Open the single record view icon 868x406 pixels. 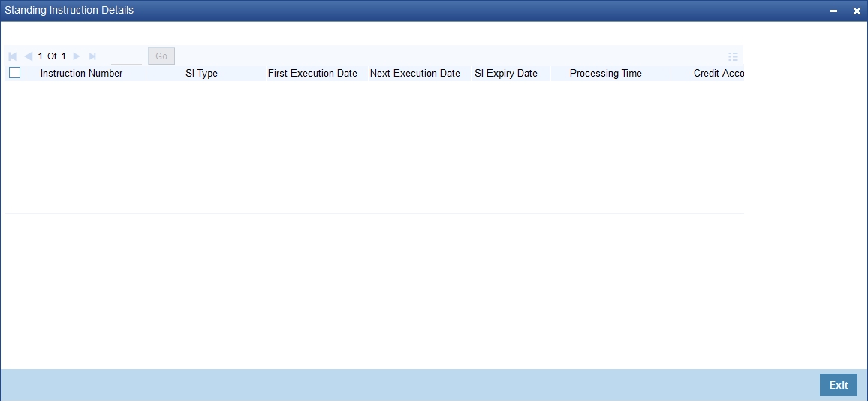(x=734, y=56)
